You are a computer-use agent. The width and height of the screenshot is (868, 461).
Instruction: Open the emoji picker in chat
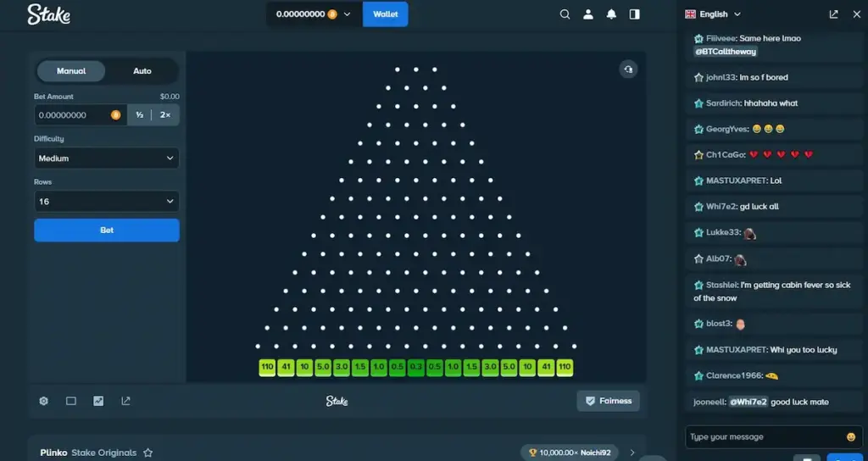pyautogui.click(x=851, y=437)
